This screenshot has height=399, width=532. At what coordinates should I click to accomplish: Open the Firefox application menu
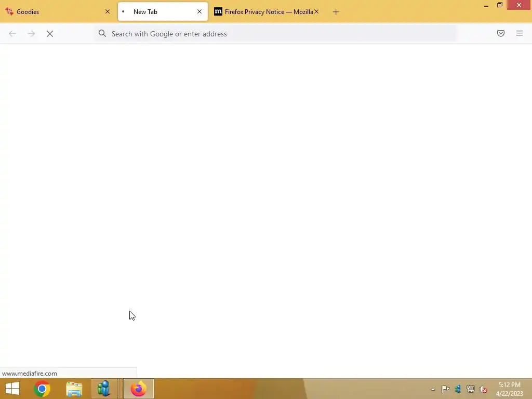(x=520, y=33)
